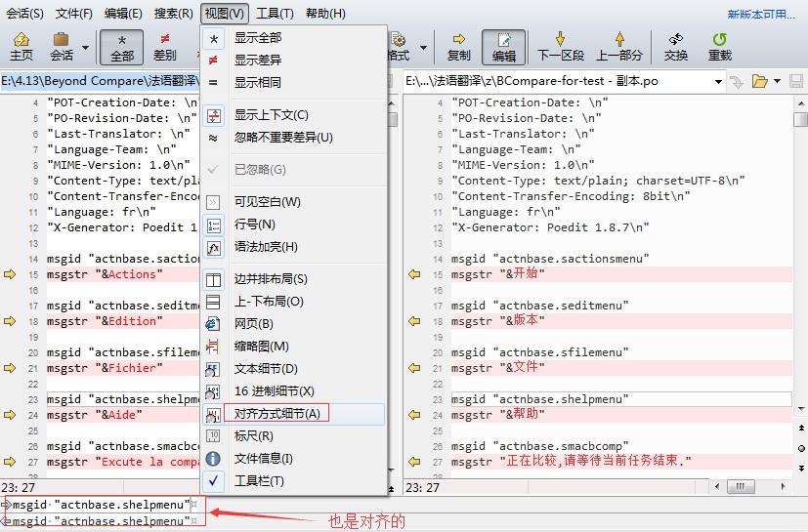
Task: Click right horizontal scrollbar's right arrow
Action: 784,486
